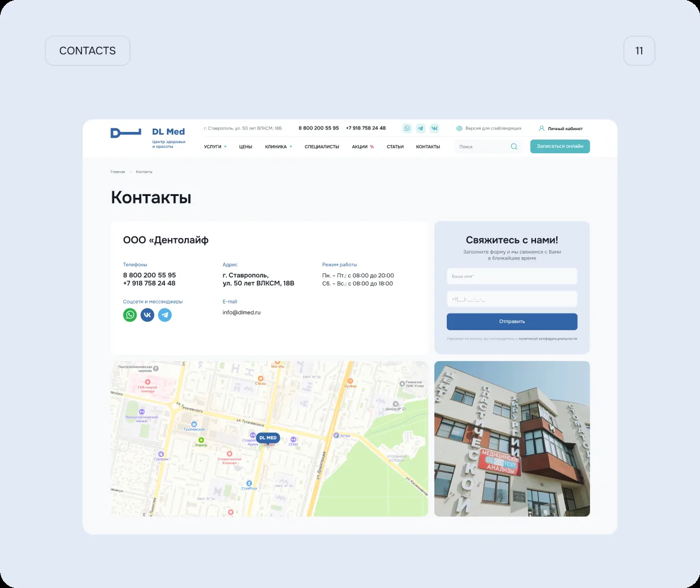This screenshot has width=700, height=588.
Task: Click the info@dlmed.ru email link
Action: tap(241, 312)
